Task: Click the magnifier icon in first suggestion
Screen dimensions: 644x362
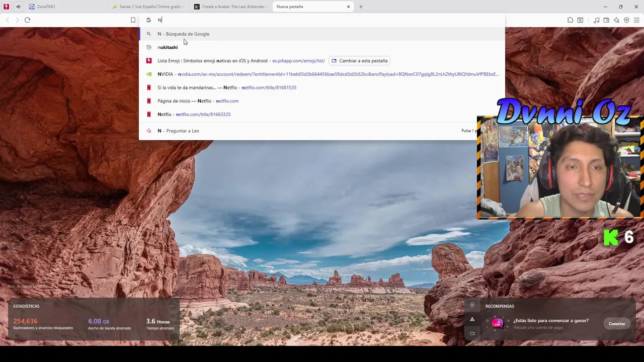Action: 148,34
